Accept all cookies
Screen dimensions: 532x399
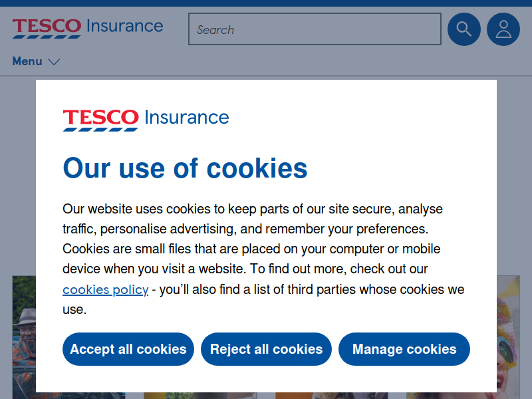click(x=128, y=349)
